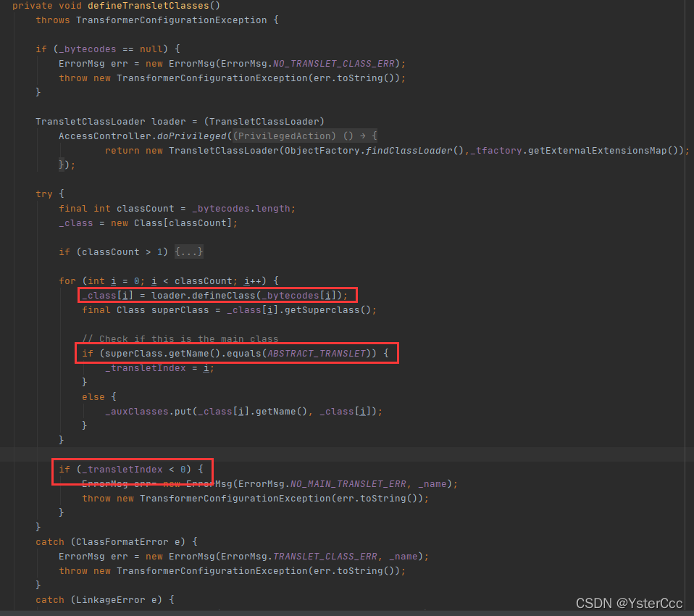
Task: Expand the folded (PrivilegedAction) lambda hint
Action: (x=305, y=136)
